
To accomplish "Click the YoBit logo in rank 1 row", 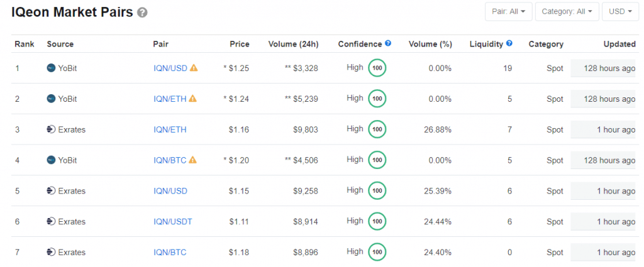I will pyautogui.click(x=51, y=68).
